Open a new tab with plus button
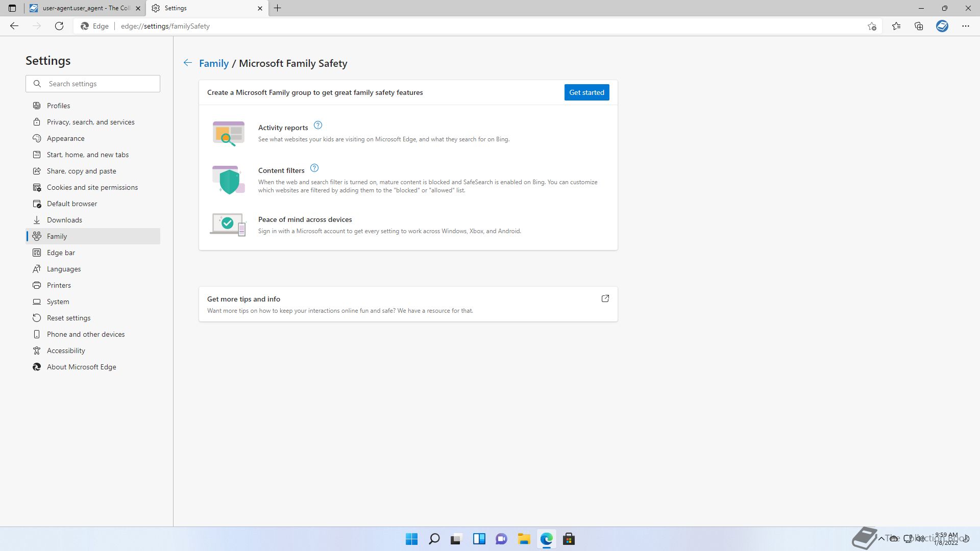The image size is (980, 551). (x=278, y=8)
